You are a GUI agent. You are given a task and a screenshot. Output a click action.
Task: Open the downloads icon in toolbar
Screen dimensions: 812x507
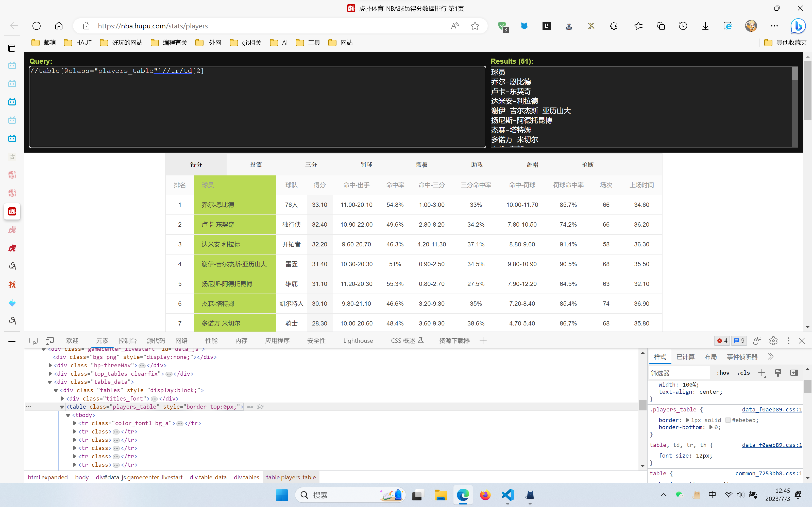705,26
